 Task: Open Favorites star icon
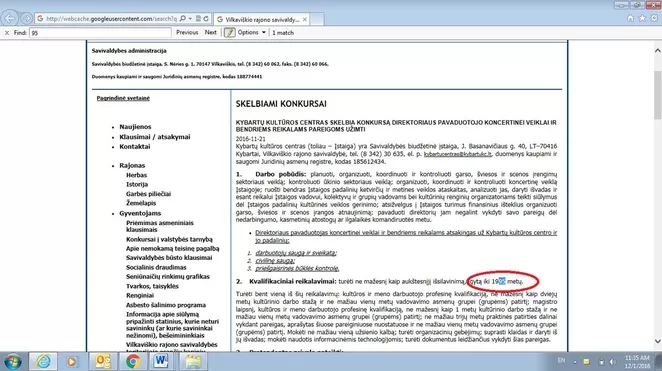[642, 18]
